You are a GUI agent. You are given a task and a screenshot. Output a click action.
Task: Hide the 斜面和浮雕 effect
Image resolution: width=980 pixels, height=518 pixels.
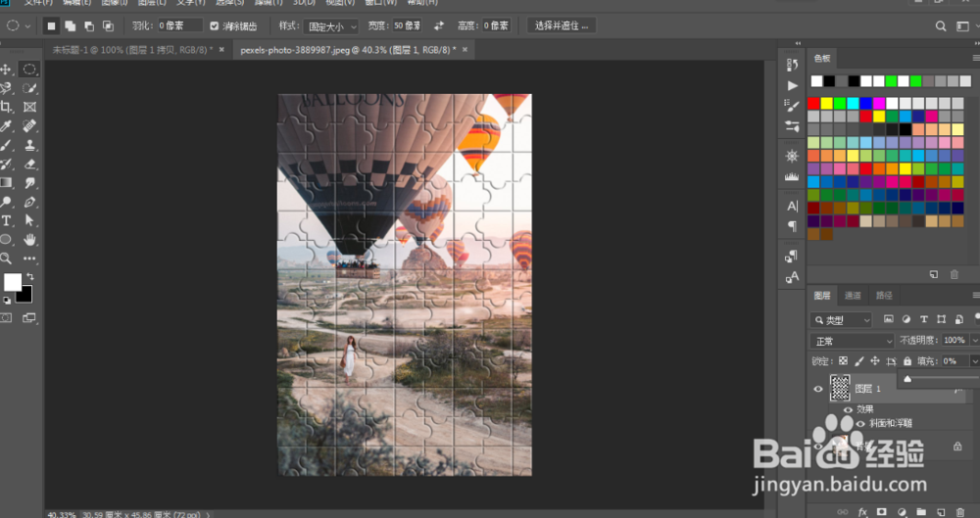860,424
